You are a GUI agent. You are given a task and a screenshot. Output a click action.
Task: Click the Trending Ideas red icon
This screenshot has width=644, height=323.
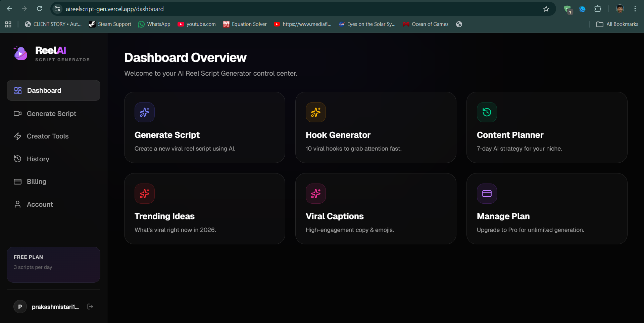[x=144, y=193]
